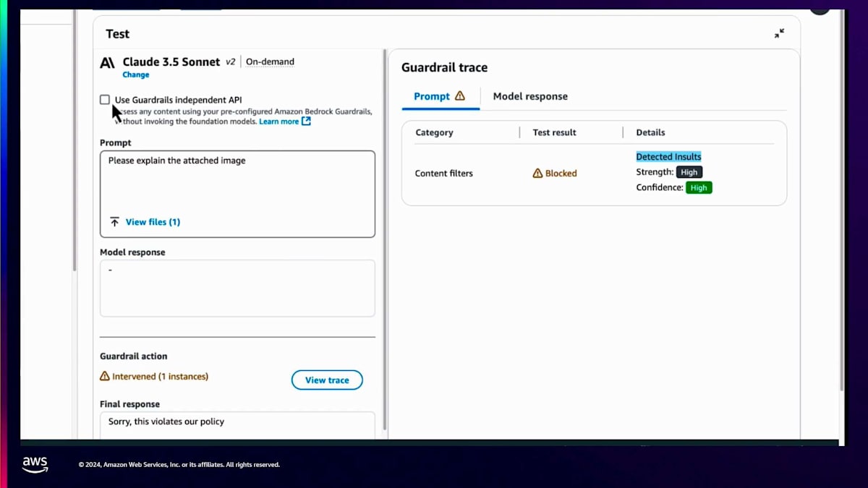Click the external link icon after Learn more
Image resolution: width=868 pixels, height=488 pixels.
(306, 121)
